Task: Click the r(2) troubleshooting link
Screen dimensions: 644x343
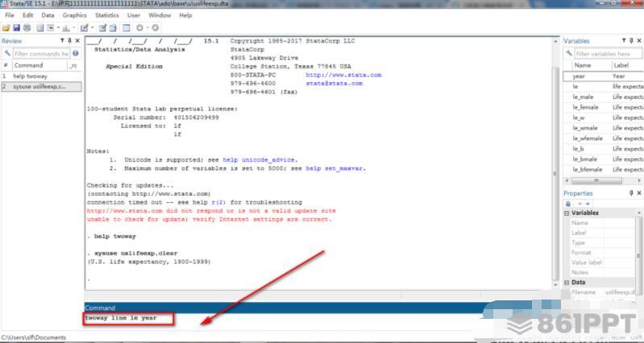Action: pyautogui.click(x=218, y=202)
